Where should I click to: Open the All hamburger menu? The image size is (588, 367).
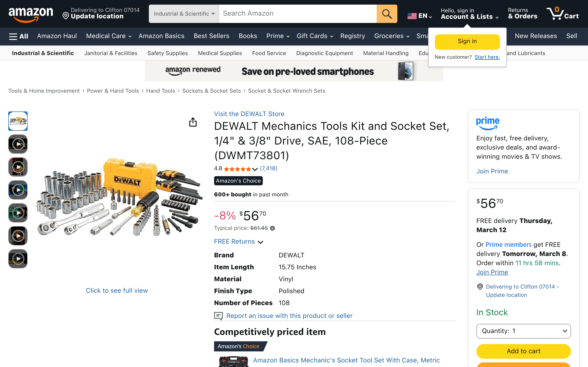pyautogui.click(x=18, y=36)
